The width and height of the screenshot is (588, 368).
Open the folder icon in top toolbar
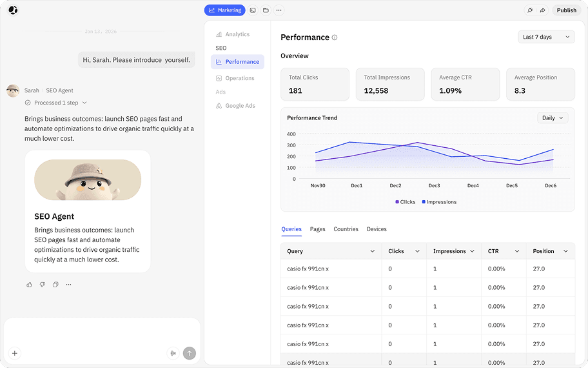266,10
